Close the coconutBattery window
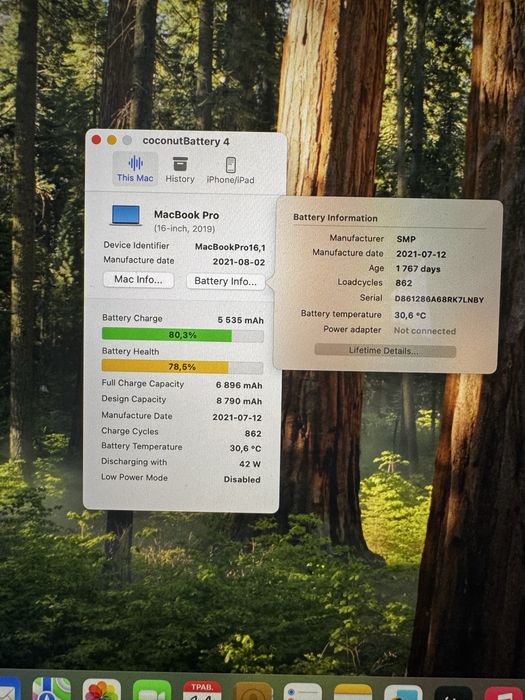 tap(96, 140)
